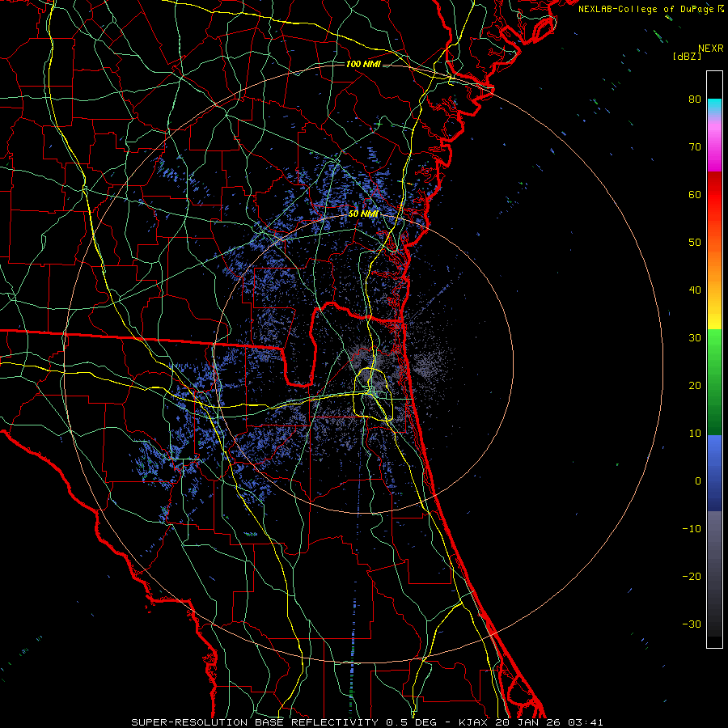Viewport: 728px width, 728px height.
Task: Click the KJAX radar station identifier
Action: point(473,722)
